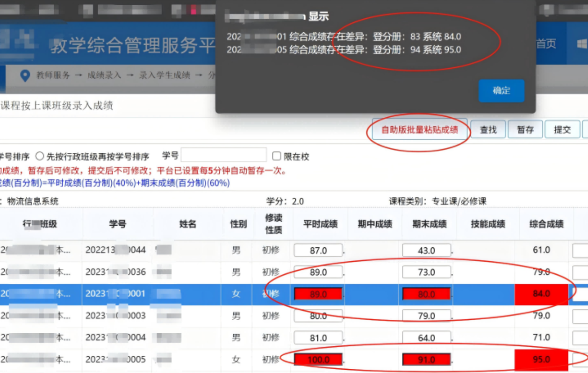This screenshot has width=588, height=373.
Task: Click the 综合成绩 column header
Action: 546,224
